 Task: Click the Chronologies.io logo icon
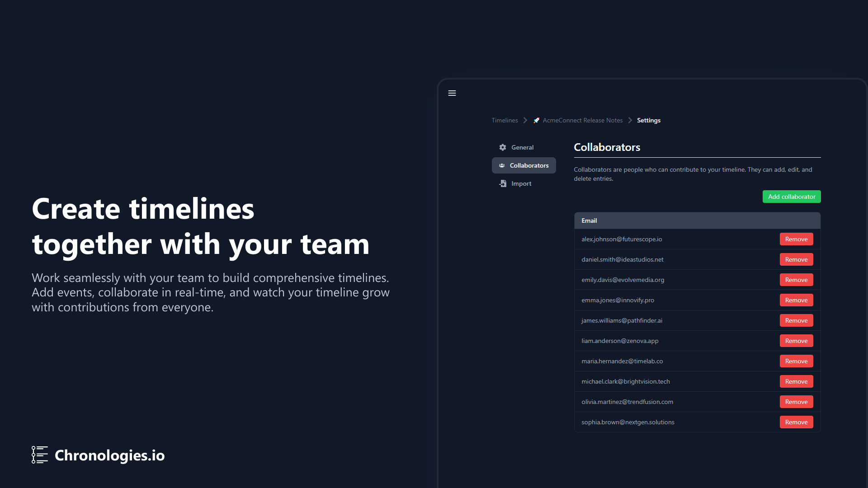(x=40, y=455)
